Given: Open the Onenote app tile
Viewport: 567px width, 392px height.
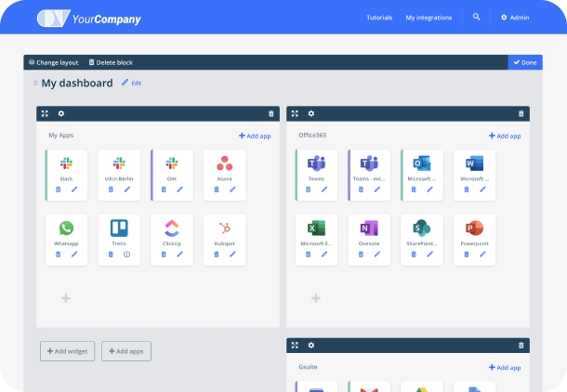Looking at the screenshot, I should (369, 240).
